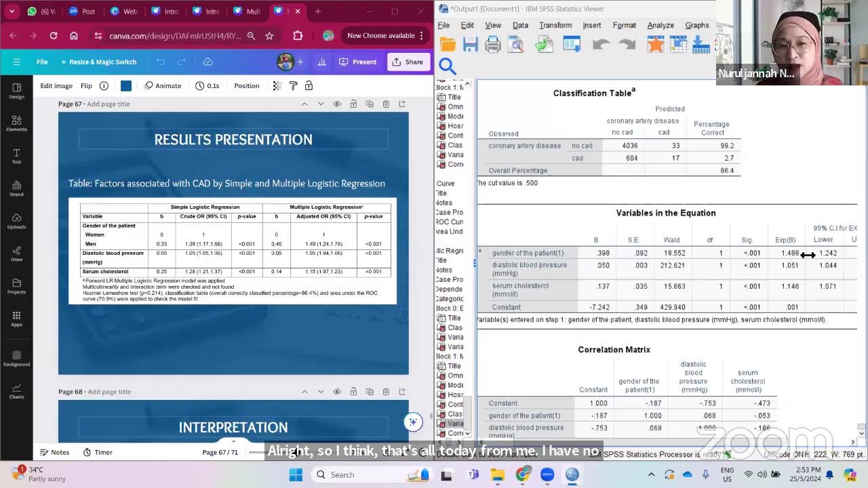This screenshot has width=868, height=488.
Task: Open SPSS Format menu
Action: pyautogui.click(x=625, y=25)
